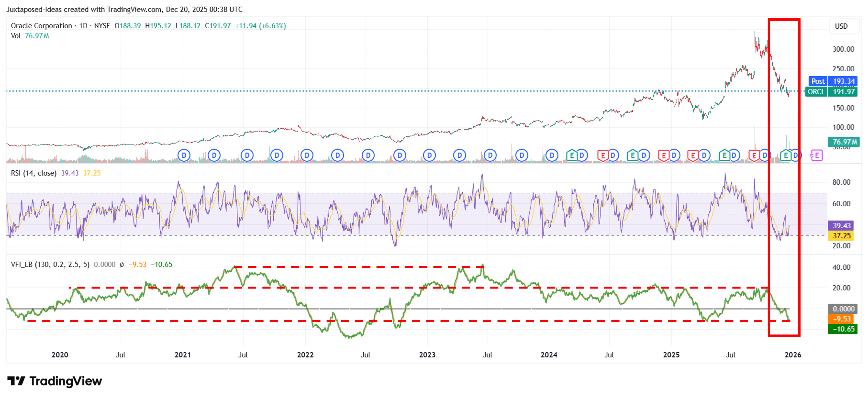868x399 pixels.
Task: Click the leftmost blue dividend D marker
Action: click(184, 155)
